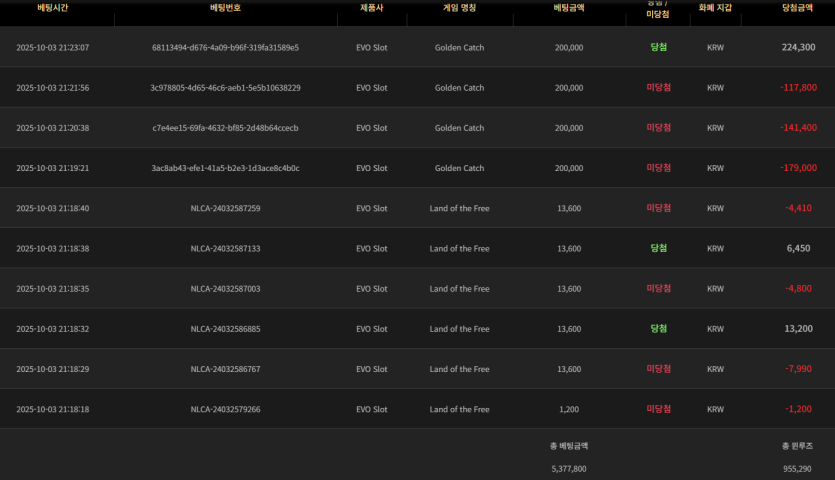Click the 베팅시간 column header
The width and height of the screenshot is (835, 480).
(x=53, y=7)
